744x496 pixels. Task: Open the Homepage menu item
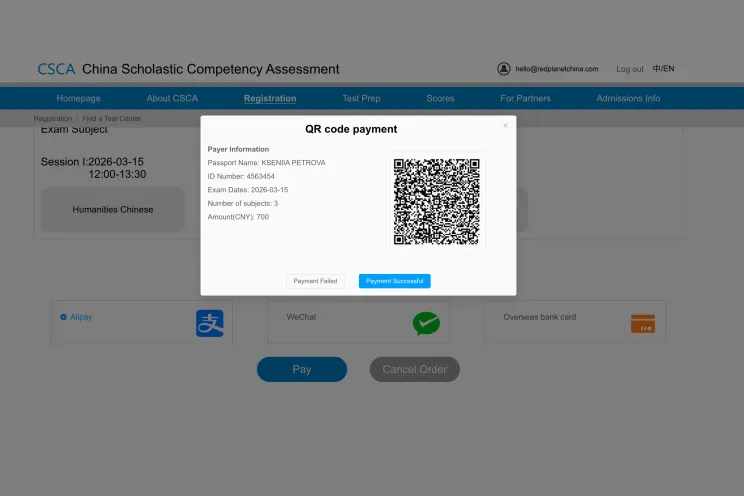point(78,98)
